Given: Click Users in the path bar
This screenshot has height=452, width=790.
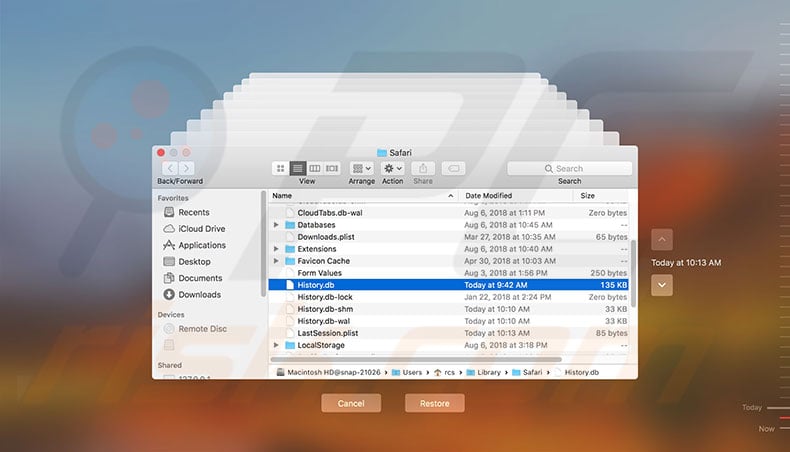Looking at the screenshot, I should (x=407, y=372).
